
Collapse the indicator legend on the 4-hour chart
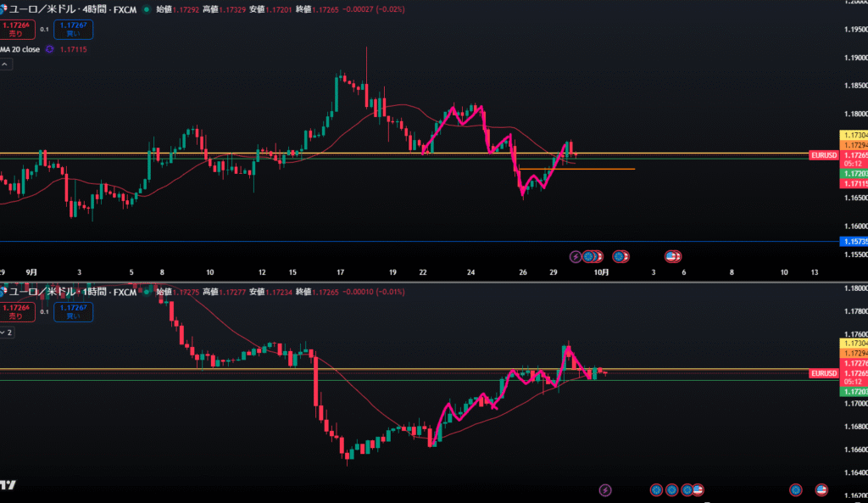[x=4, y=64]
